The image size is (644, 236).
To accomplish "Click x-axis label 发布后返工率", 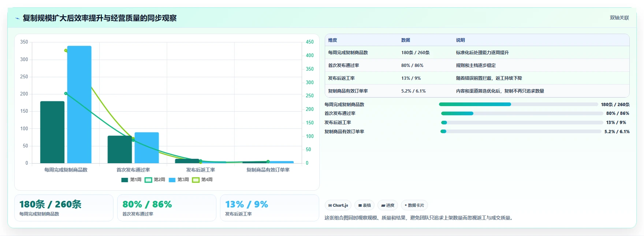I will pos(201,170).
